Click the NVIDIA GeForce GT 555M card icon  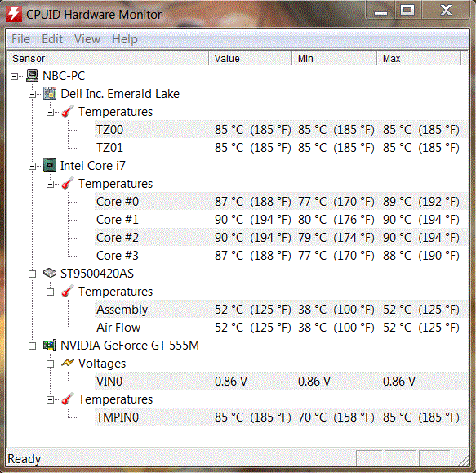coord(50,346)
